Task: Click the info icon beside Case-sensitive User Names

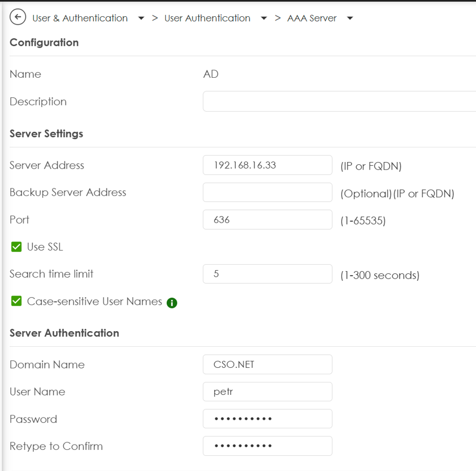Action: click(x=172, y=303)
